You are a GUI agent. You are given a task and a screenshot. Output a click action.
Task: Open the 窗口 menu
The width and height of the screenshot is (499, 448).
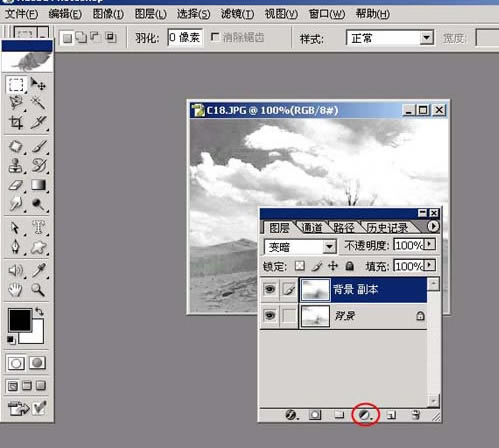pyautogui.click(x=327, y=14)
